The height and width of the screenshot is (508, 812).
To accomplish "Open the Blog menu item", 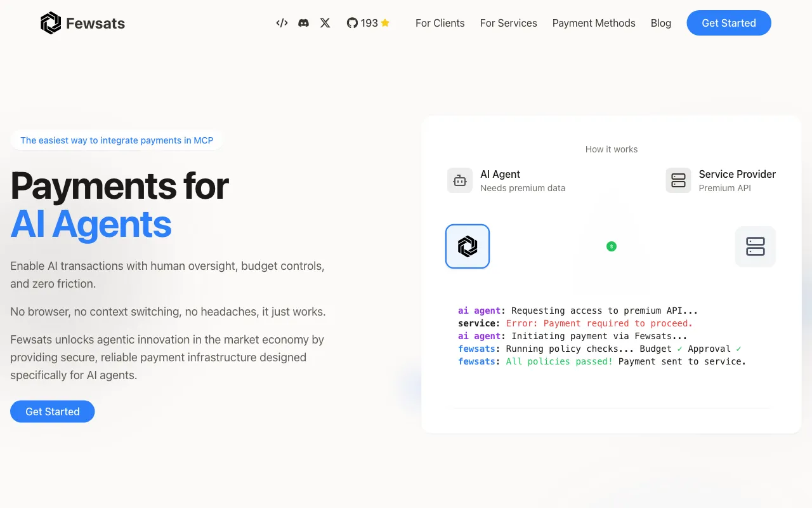I will pyautogui.click(x=661, y=23).
